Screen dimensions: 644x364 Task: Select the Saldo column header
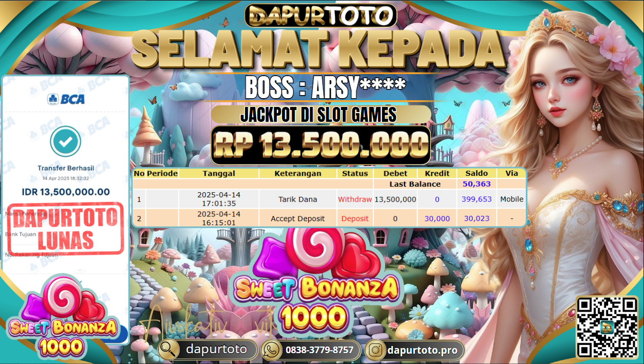[476, 173]
